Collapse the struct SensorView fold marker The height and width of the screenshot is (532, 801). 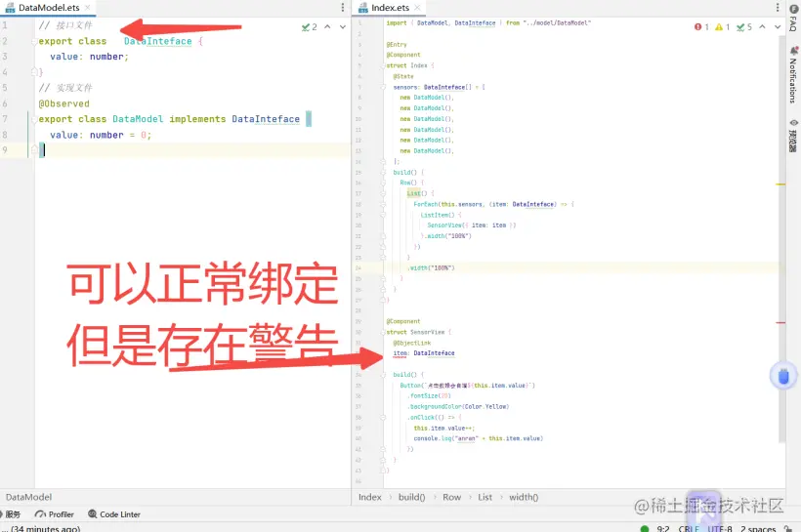[x=383, y=332]
